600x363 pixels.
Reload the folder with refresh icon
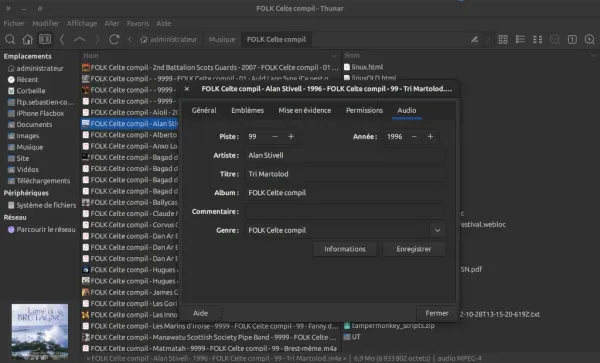pos(114,39)
